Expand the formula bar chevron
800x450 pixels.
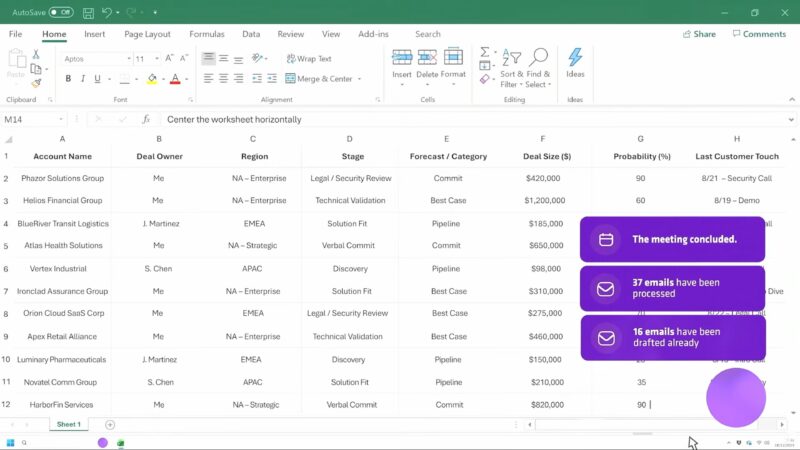tap(791, 120)
